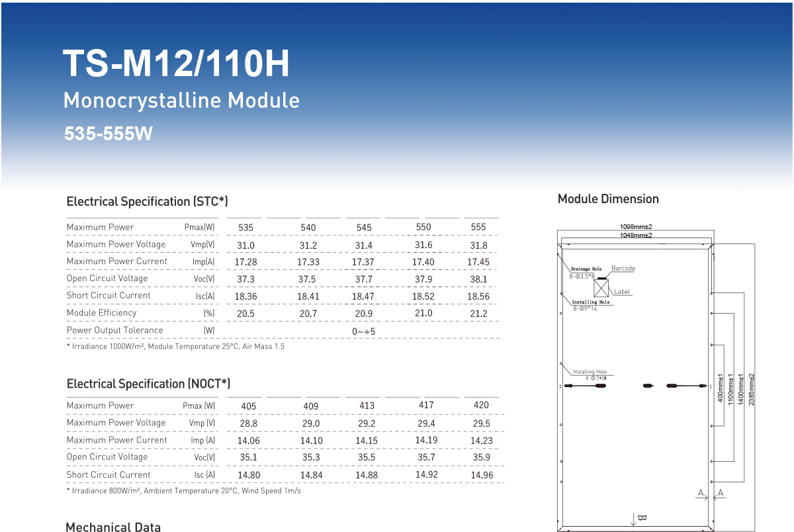Image resolution: width=794 pixels, height=532 pixels.
Task: Click the 2385mm±2 height dimension label
Action: point(752,389)
